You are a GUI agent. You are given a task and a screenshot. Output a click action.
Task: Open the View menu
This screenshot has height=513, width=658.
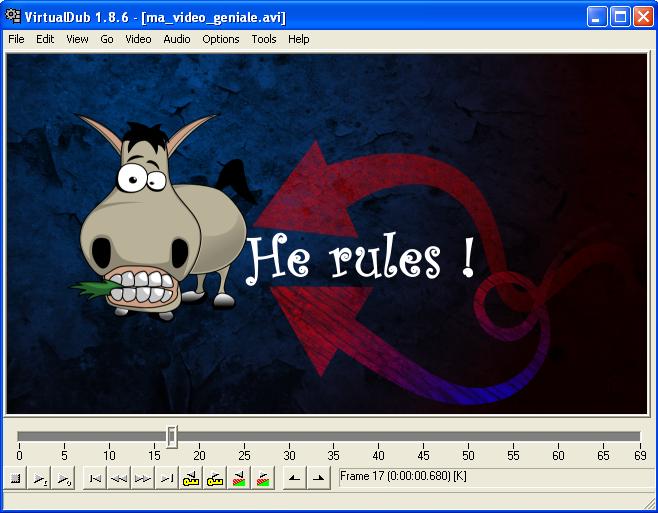click(x=77, y=39)
